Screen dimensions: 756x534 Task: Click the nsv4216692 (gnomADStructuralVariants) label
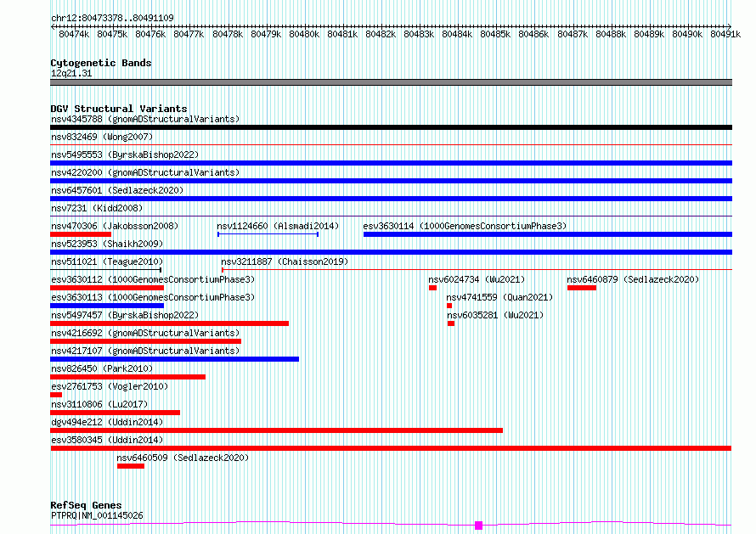145,333
